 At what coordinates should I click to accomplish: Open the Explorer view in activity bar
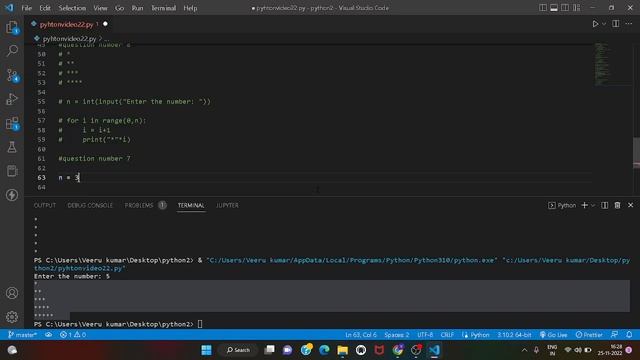pos(12,28)
